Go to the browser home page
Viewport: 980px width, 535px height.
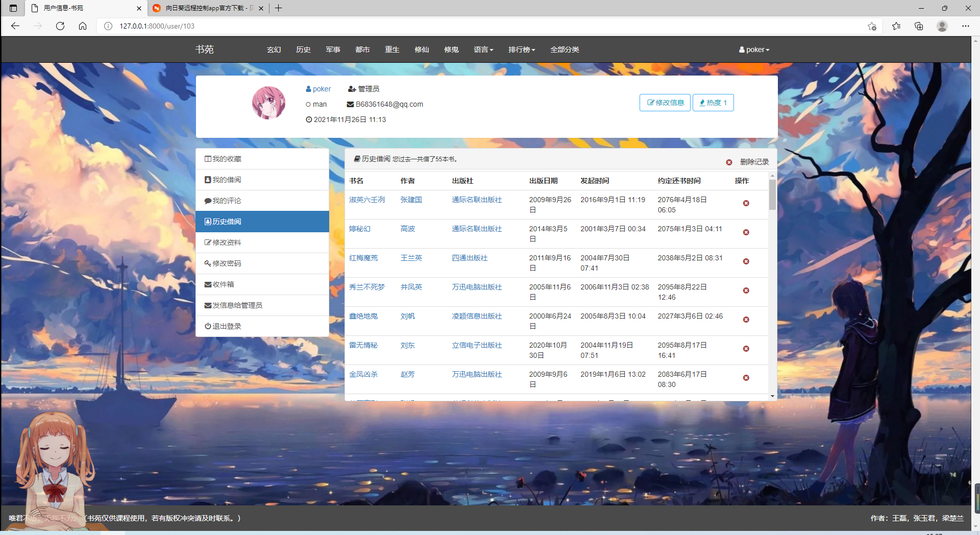pos(83,26)
